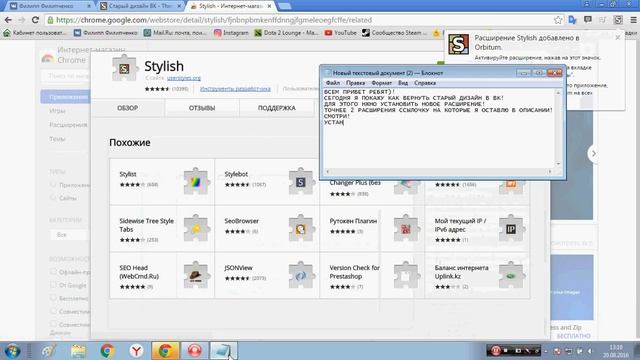Focus the browser address bar
This screenshot has height=360, width=640.
coord(300,20)
